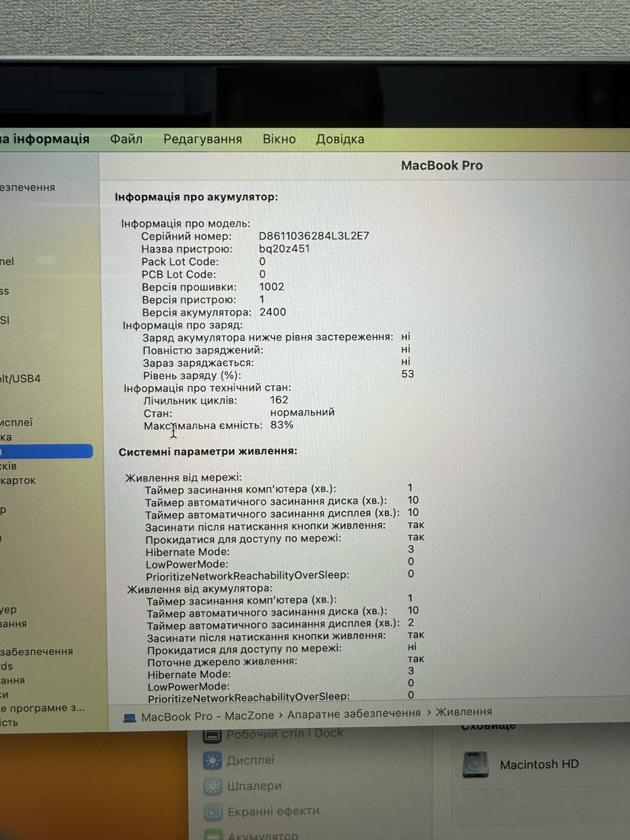Click the 'Повністю заряджений:' label
The width and height of the screenshot is (630, 840).
(x=203, y=350)
